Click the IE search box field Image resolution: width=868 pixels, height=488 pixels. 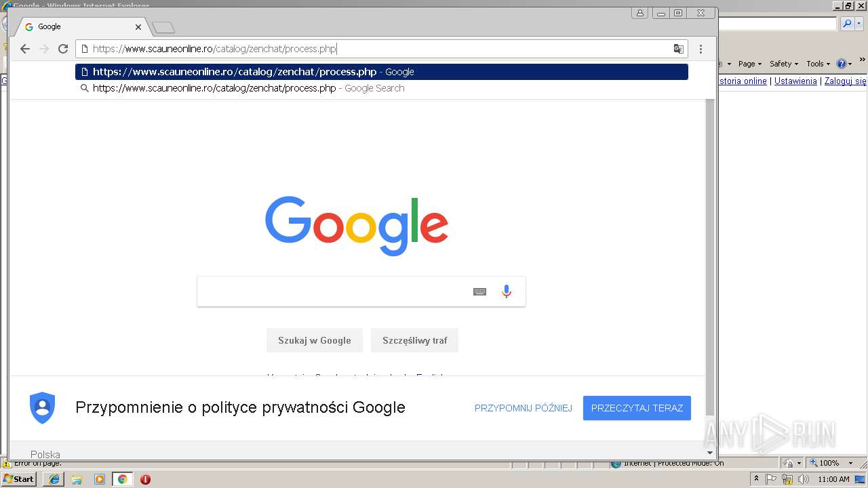point(777,24)
